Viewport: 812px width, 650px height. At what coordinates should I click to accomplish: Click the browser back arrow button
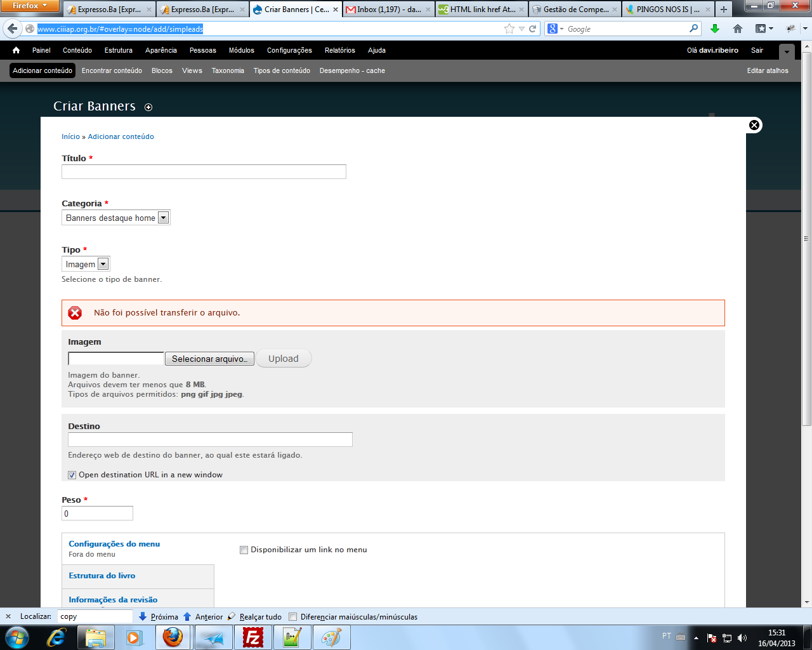tap(12, 29)
